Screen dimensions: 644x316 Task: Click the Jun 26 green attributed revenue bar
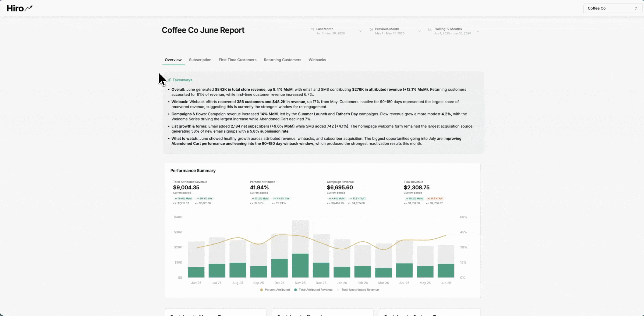[446, 271]
